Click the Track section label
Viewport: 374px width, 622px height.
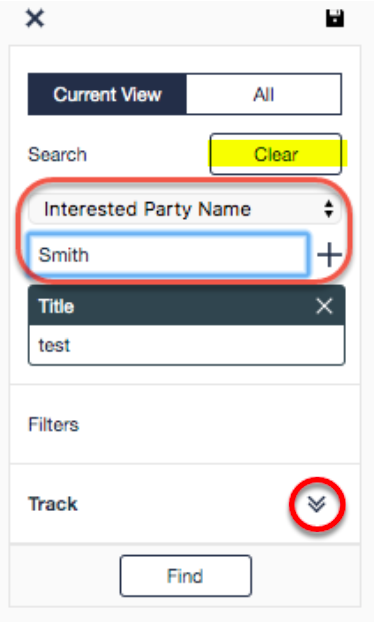click(53, 504)
